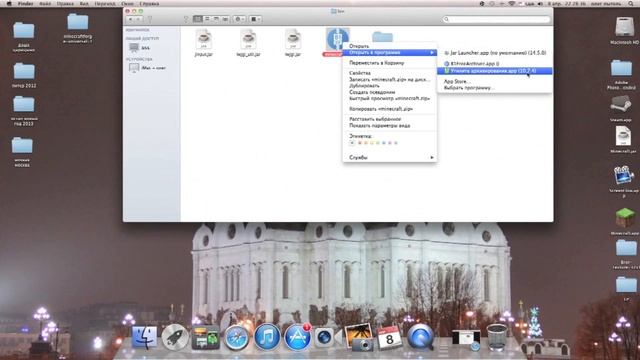Open iPhoto from the Dock
The height and width of the screenshot is (360, 640).
[x=359, y=337]
